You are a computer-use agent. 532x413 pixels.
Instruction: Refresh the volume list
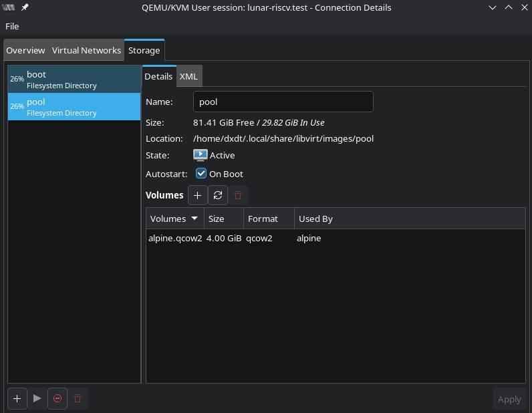pos(218,195)
